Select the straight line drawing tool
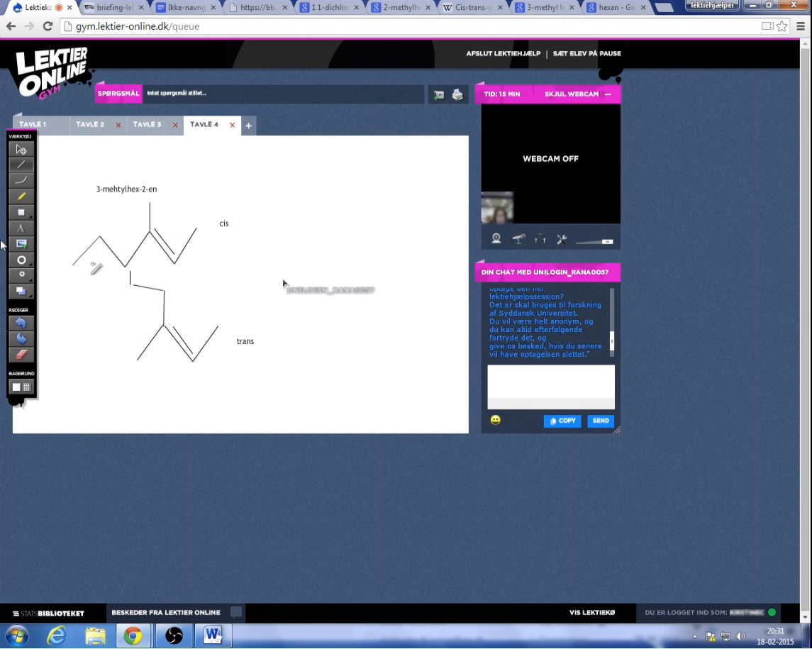The image size is (812, 649). (x=21, y=165)
